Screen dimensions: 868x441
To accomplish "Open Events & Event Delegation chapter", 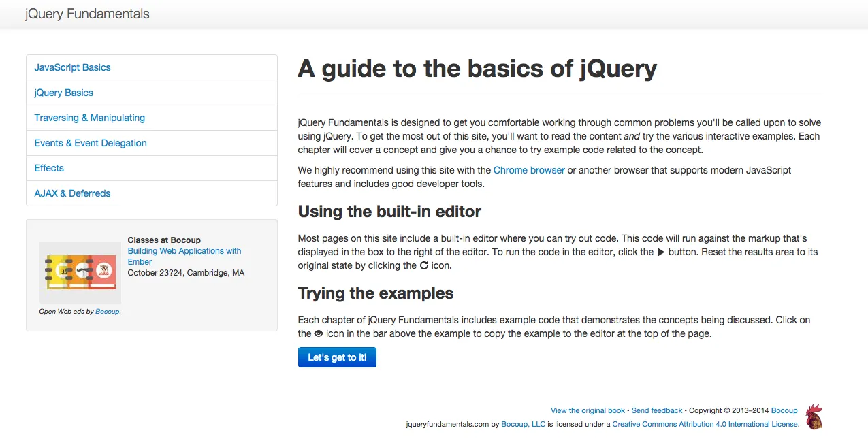I will tap(151, 143).
